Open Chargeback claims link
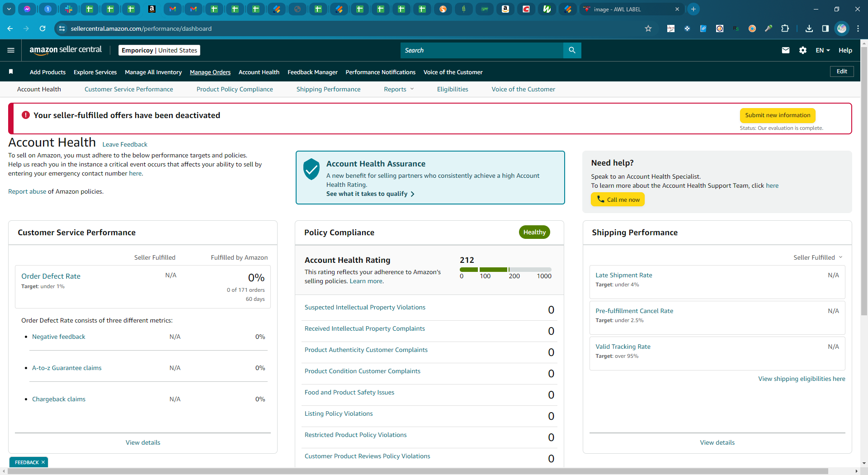868x475 pixels. [x=59, y=399]
